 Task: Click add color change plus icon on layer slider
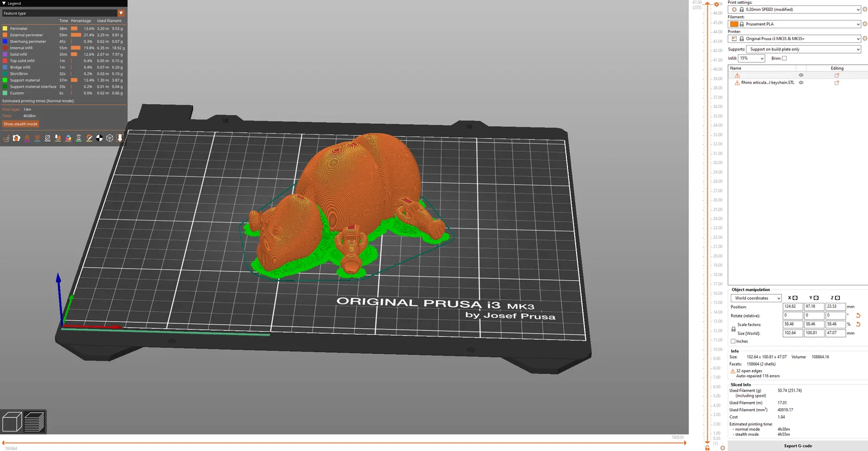click(717, 4)
